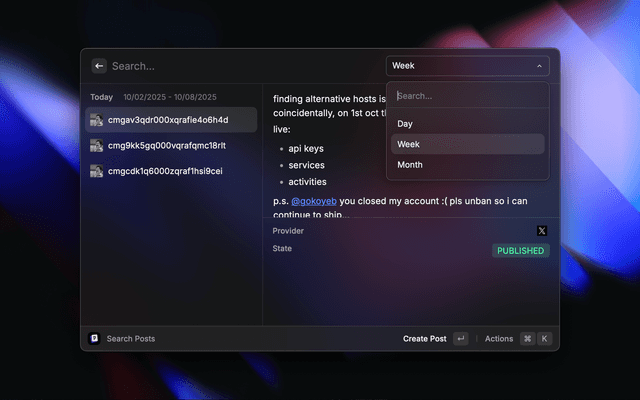Choose Day from the period list
Image resolution: width=640 pixels, height=400 pixels.
(405, 124)
